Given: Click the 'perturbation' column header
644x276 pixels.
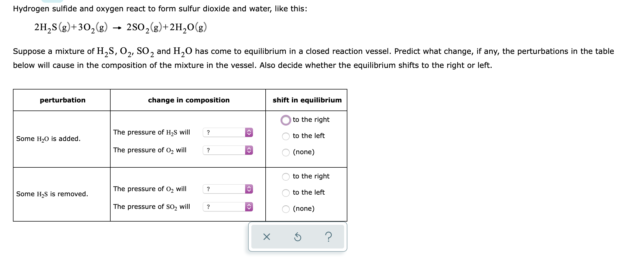Looking at the screenshot, I should click(x=63, y=100).
